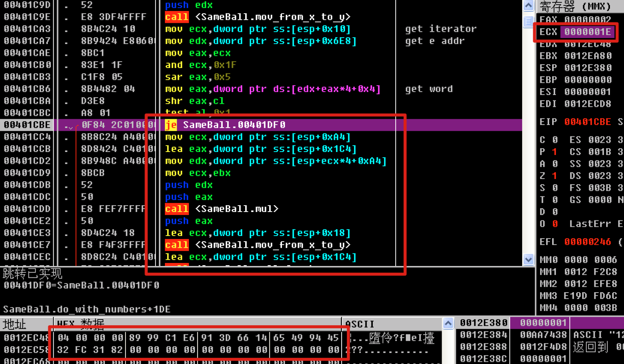Select stack entry at address 0012E380
The image size is (624, 364).
click(x=483, y=323)
